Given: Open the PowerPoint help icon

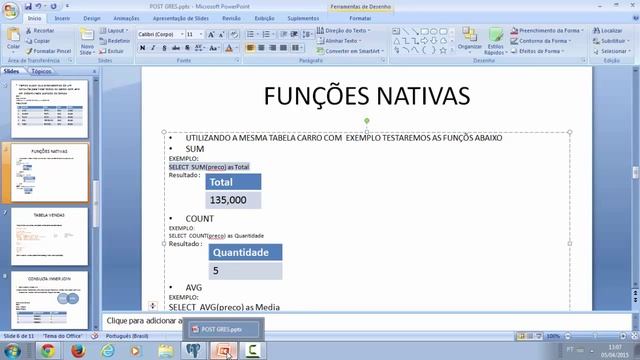Looking at the screenshot, I should click(x=636, y=18).
